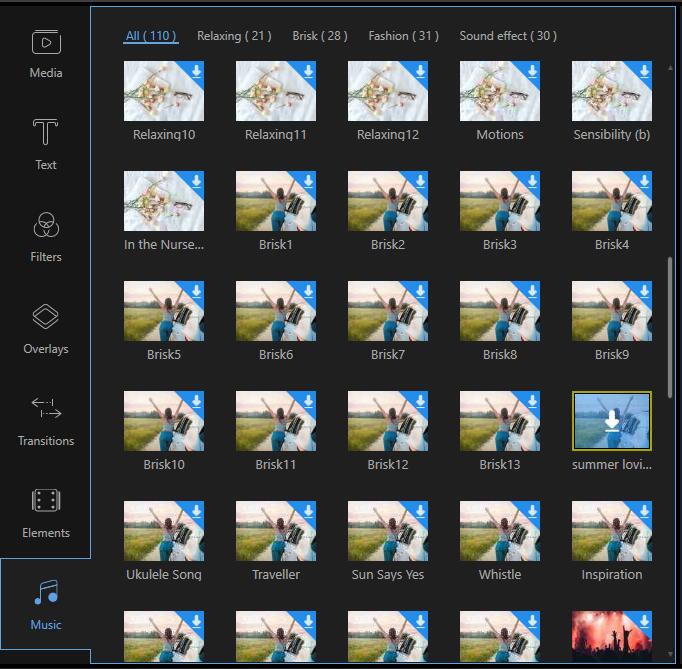Viewport: 682px width, 669px height.
Task: Open the Media panel icon
Action: (46, 42)
